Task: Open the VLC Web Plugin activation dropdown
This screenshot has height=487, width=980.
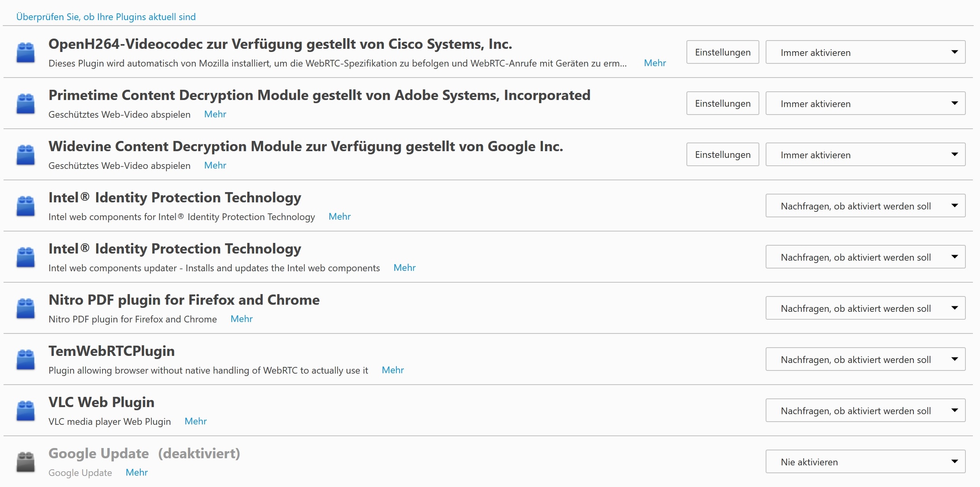Action: 865,411
